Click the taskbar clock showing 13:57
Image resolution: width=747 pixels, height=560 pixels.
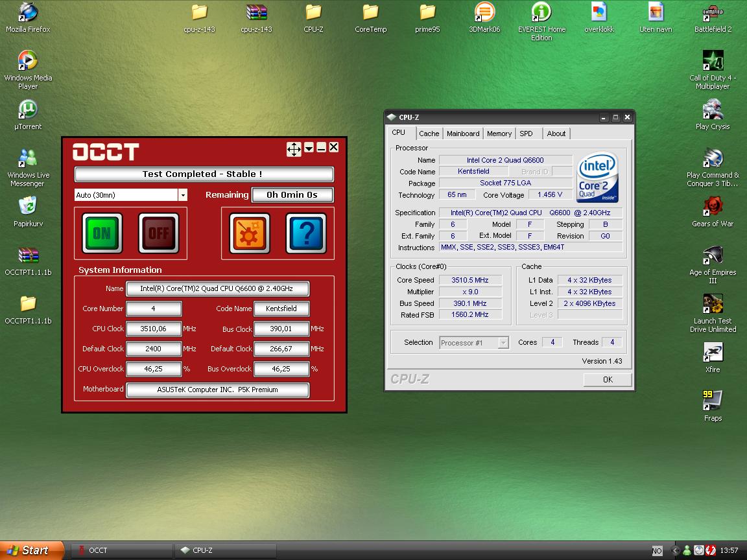(729, 550)
